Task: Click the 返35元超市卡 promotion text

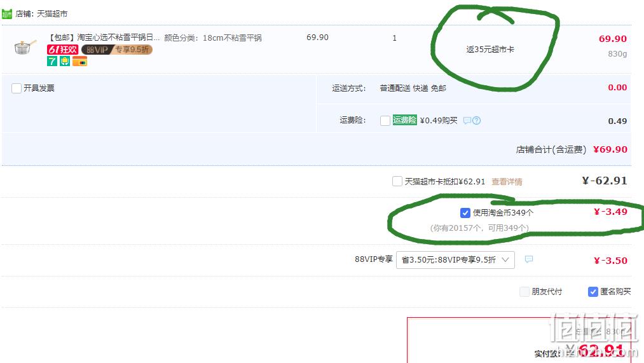Action: click(x=490, y=50)
